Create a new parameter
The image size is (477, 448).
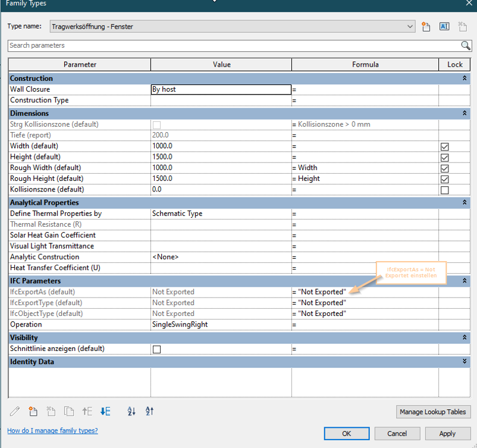[x=33, y=411]
